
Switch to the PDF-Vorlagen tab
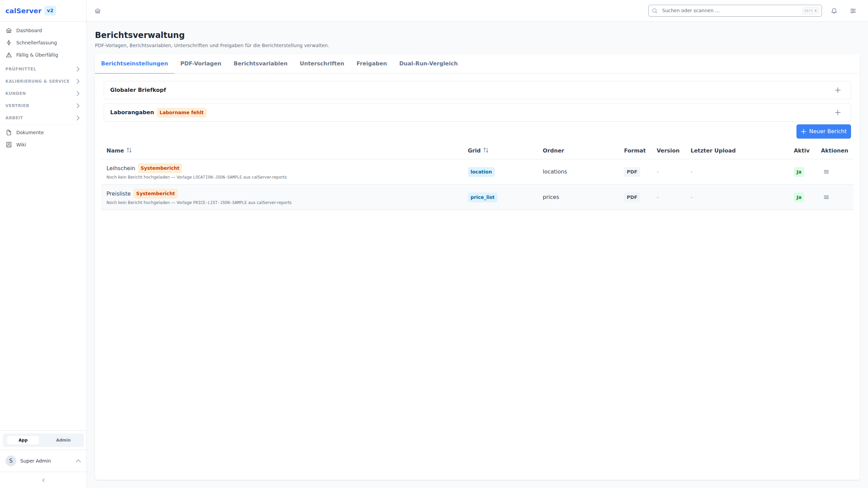tap(201, 64)
